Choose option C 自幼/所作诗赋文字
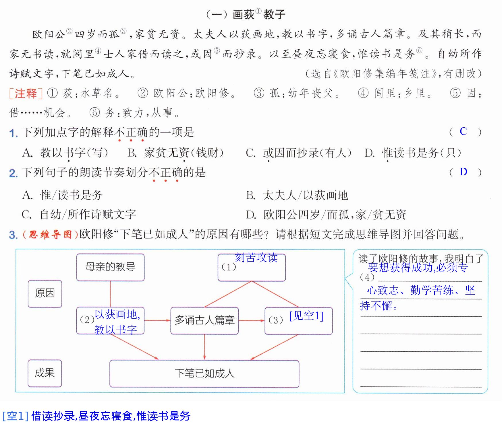 pyautogui.click(x=79, y=215)
